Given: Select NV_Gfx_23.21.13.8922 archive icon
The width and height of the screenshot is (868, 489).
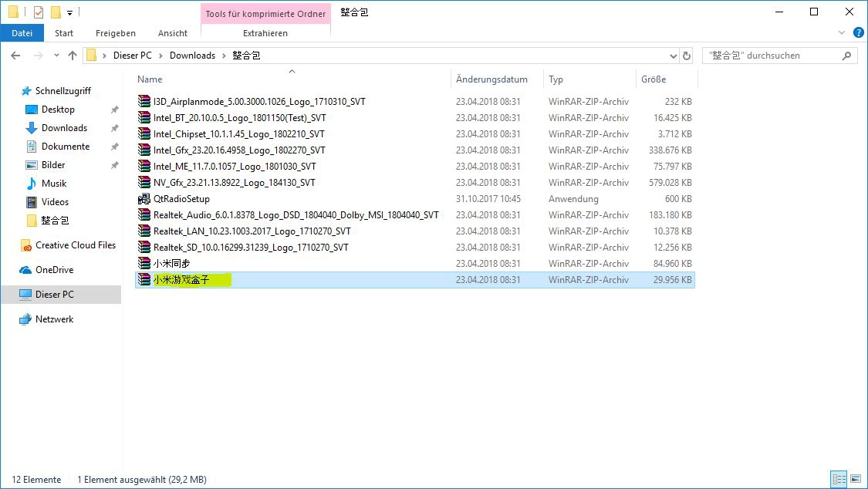Looking at the screenshot, I should point(144,182).
